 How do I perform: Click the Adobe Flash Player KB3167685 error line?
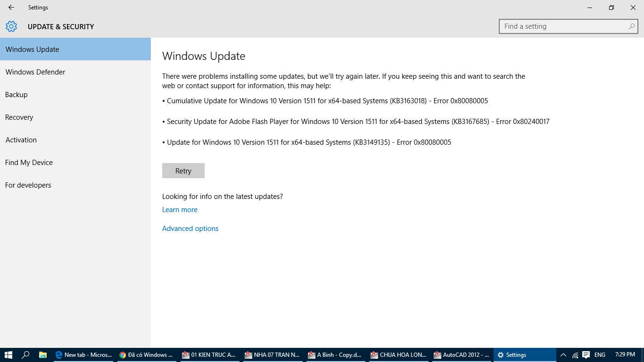point(356,122)
